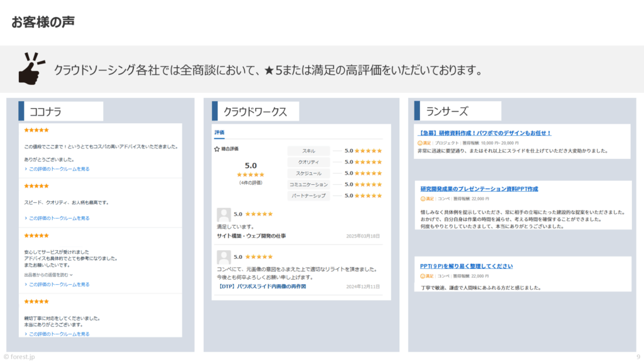
Task: Click the reward text '10,000 円~ 20,000 円'
Action: tap(500, 143)
